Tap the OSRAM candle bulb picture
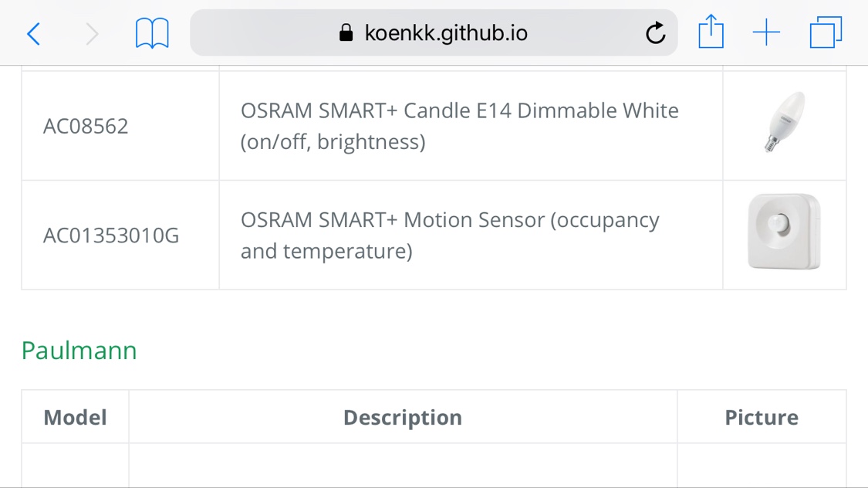The width and height of the screenshot is (868, 488). pyautogui.click(x=784, y=123)
